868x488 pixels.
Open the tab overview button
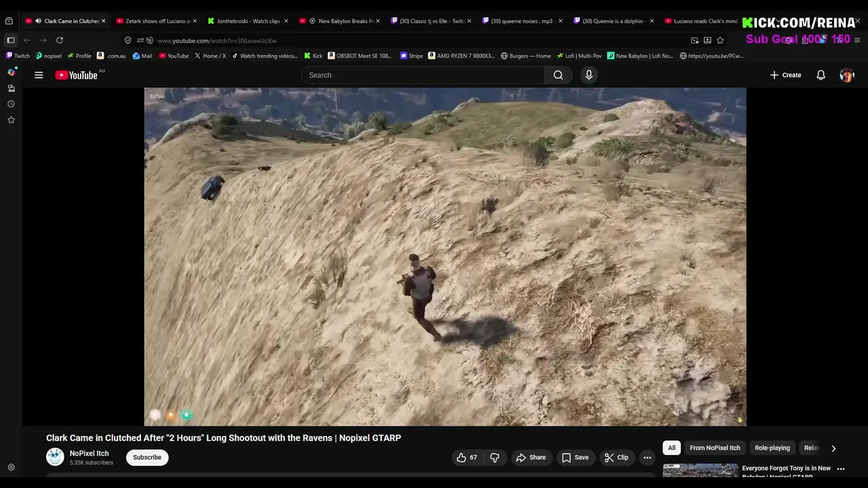click(9, 21)
